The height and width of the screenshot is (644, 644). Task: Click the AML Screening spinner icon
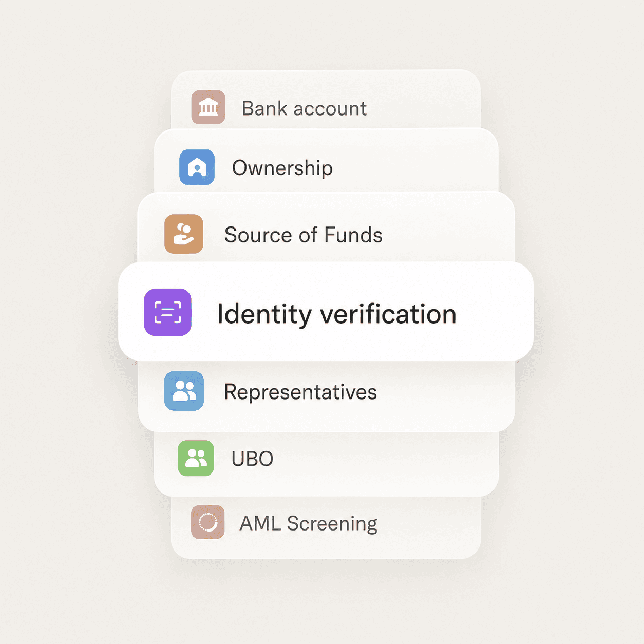pos(208,522)
